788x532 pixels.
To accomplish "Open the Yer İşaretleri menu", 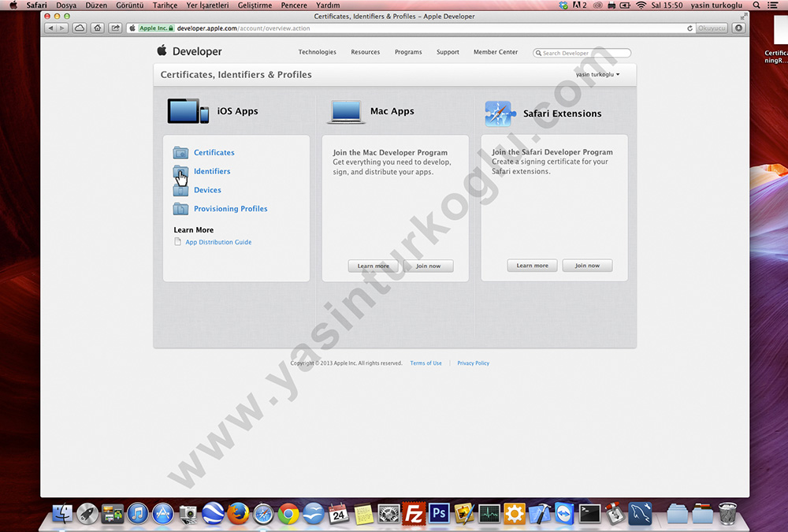I will point(207,5).
